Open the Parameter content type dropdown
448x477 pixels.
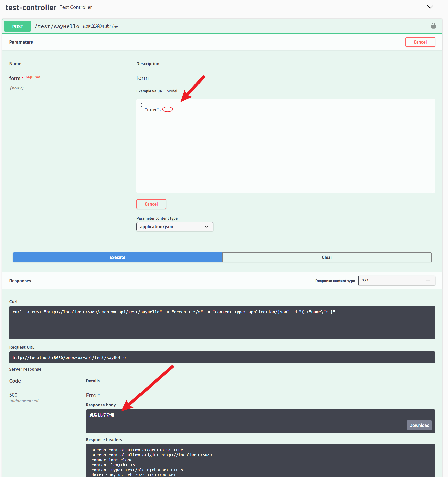pyautogui.click(x=175, y=227)
